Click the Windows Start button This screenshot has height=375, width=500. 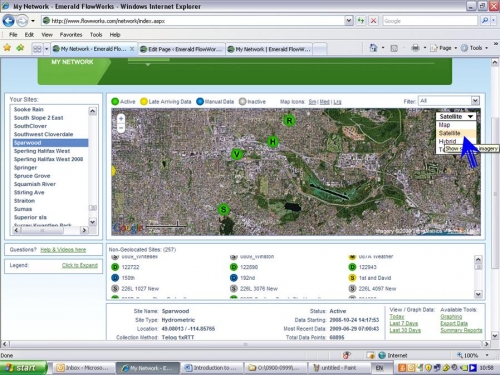(23, 368)
